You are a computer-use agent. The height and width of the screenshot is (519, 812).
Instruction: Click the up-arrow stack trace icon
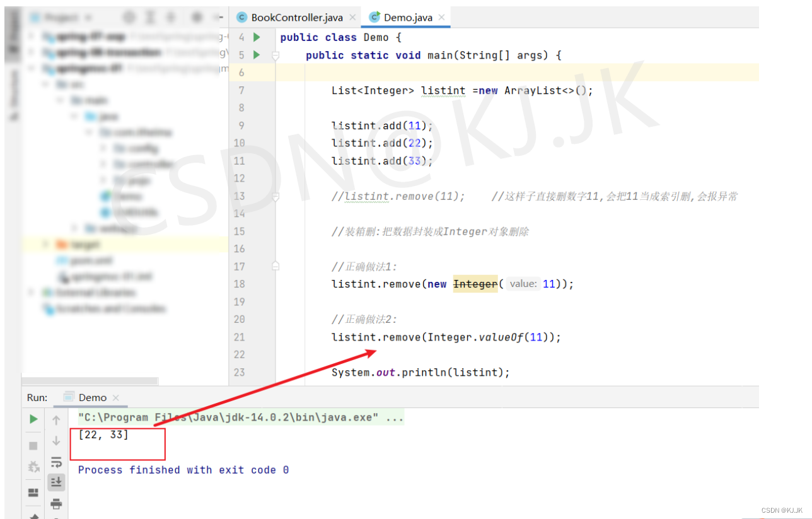pos(56,420)
